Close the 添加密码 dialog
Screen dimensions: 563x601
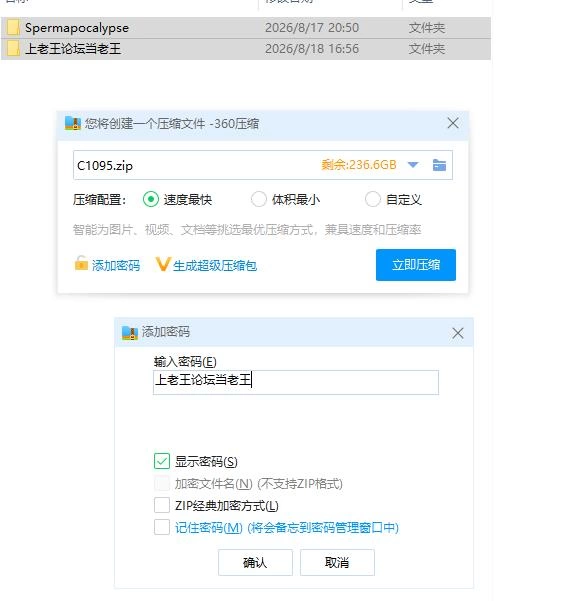458,333
